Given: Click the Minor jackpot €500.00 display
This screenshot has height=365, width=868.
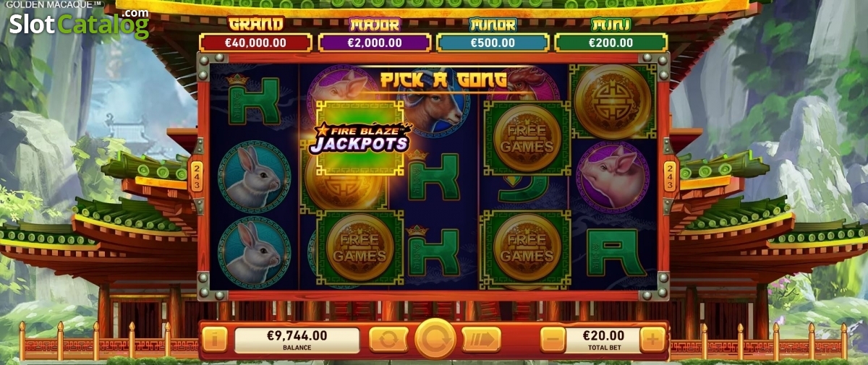Looking at the screenshot, I should tap(492, 43).
